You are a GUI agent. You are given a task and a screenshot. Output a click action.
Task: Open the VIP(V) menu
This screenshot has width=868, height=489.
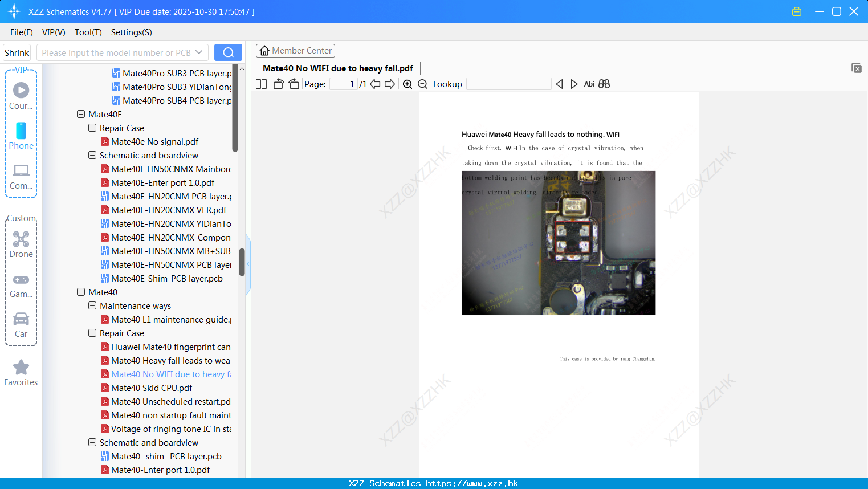(x=54, y=32)
